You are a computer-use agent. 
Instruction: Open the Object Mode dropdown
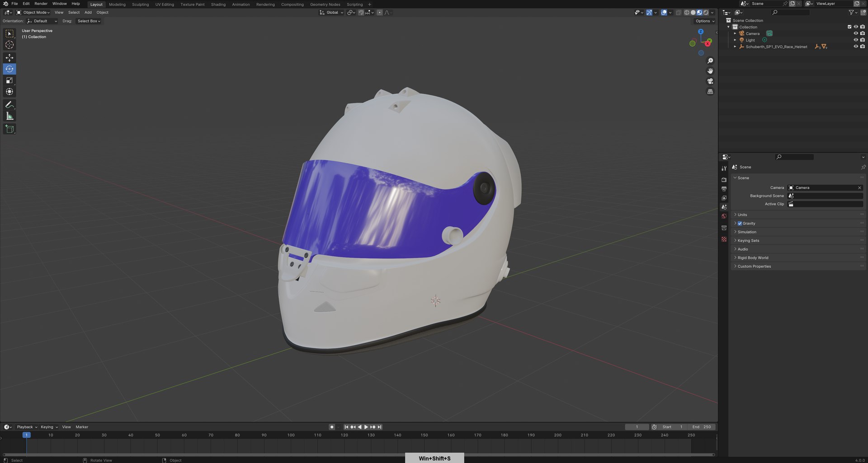tap(33, 13)
